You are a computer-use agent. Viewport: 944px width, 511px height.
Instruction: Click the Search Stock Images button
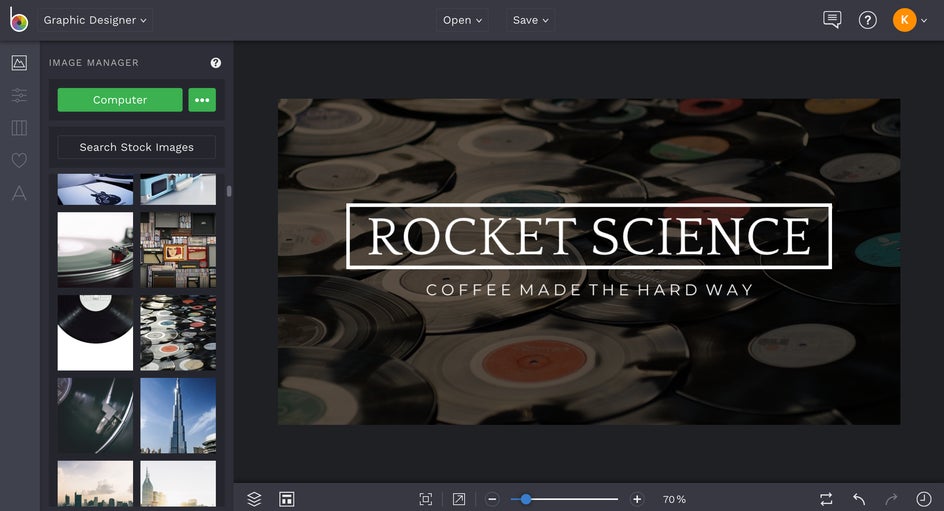coord(136,147)
